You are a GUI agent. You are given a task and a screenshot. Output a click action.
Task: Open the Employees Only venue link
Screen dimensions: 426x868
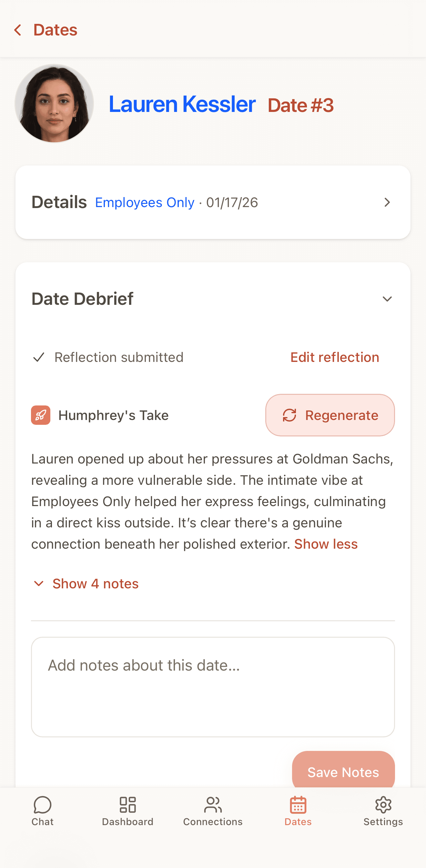pos(145,203)
